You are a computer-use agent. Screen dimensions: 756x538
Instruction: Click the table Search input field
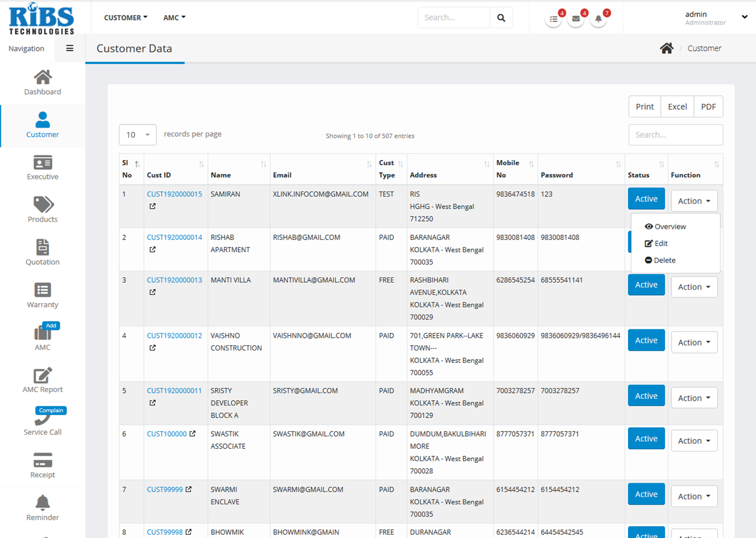[x=675, y=135]
